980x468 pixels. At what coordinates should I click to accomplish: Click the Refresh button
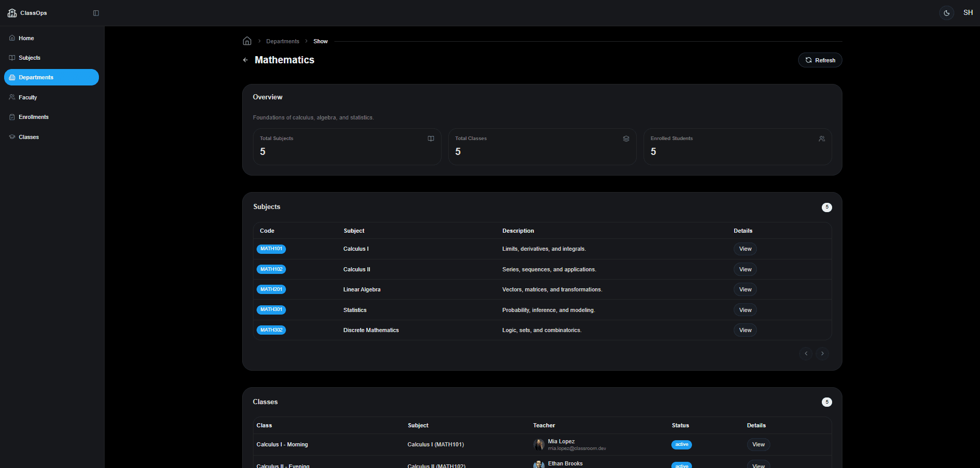pos(820,60)
